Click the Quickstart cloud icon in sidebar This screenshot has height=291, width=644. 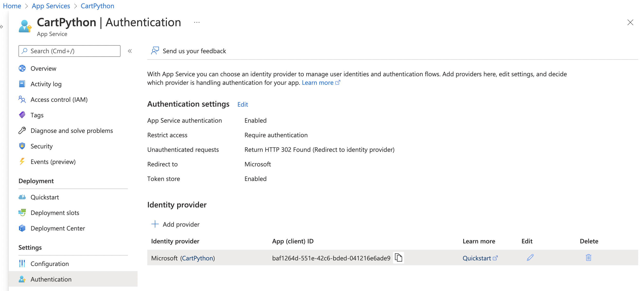(x=22, y=197)
